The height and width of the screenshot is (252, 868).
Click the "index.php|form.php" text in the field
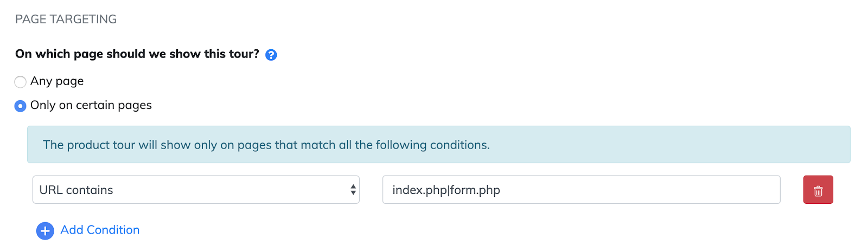[x=446, y=190]
